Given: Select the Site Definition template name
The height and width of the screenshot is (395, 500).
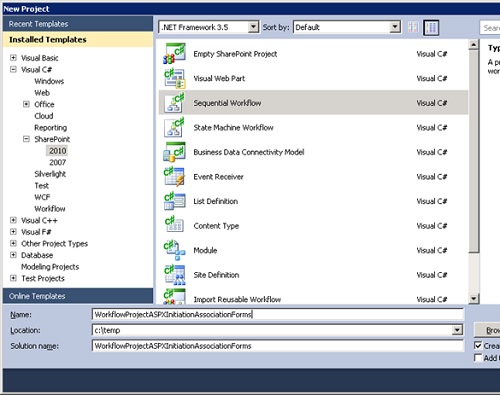Looking at the screenshot, I should [216, 275].
